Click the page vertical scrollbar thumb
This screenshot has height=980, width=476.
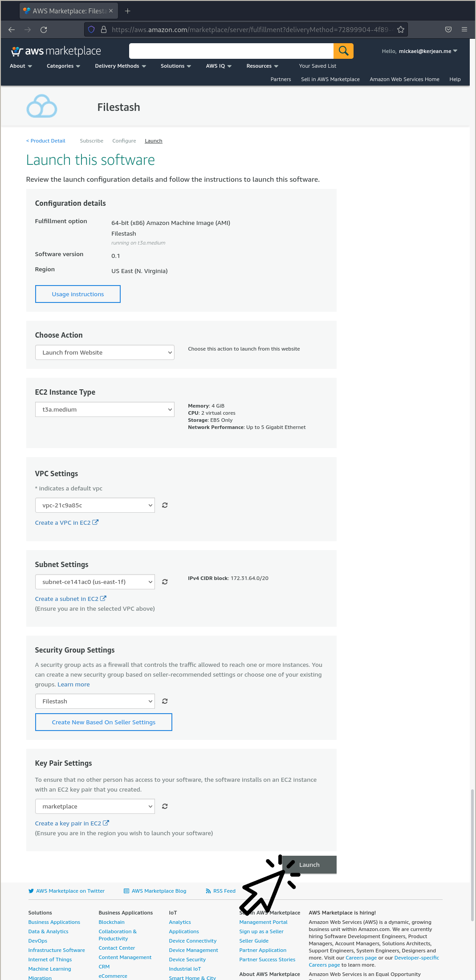click(472, 855)
